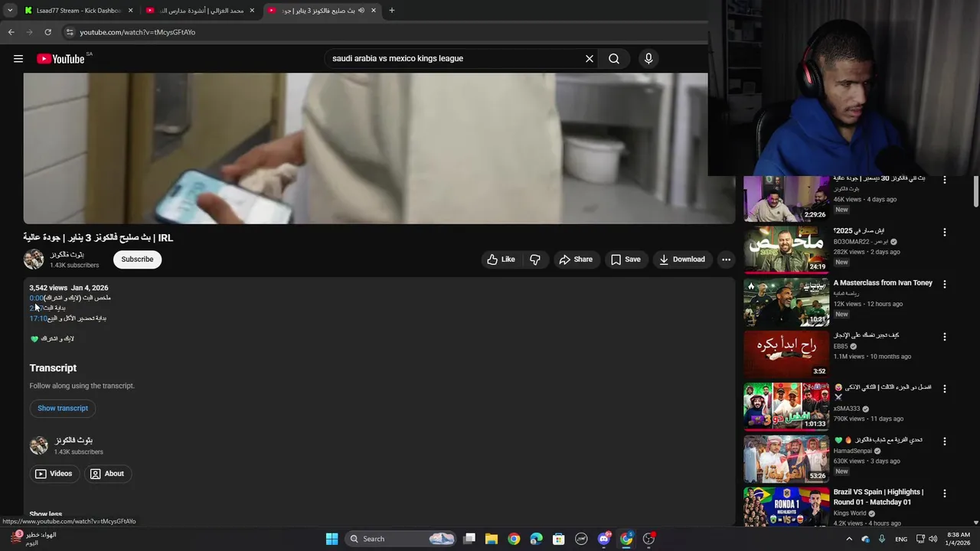980x551 pixels.
Task: Clear the search query with X
Action: point(590,59)
